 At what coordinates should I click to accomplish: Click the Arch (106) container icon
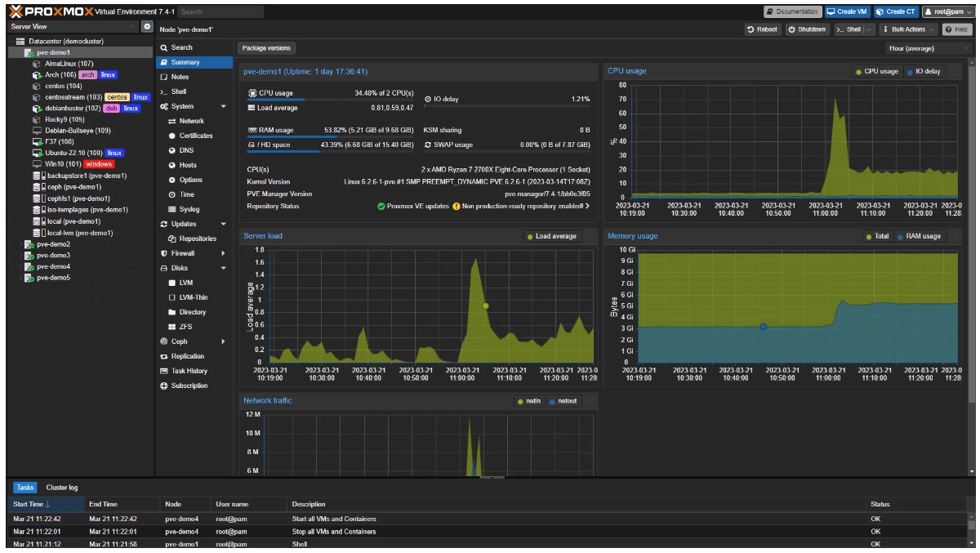(x=37, y=75)
